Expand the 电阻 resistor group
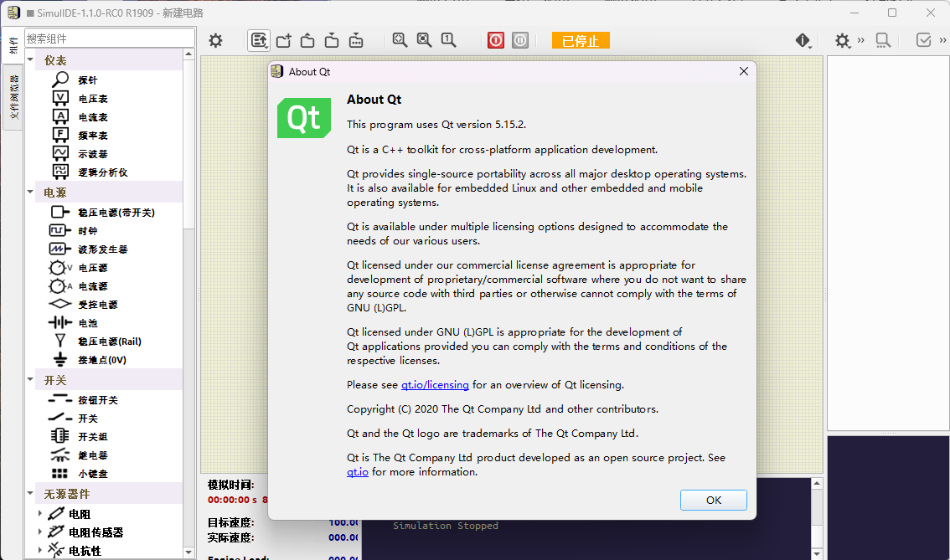Viewport: 950px width, 560px height. click(39, 513)
